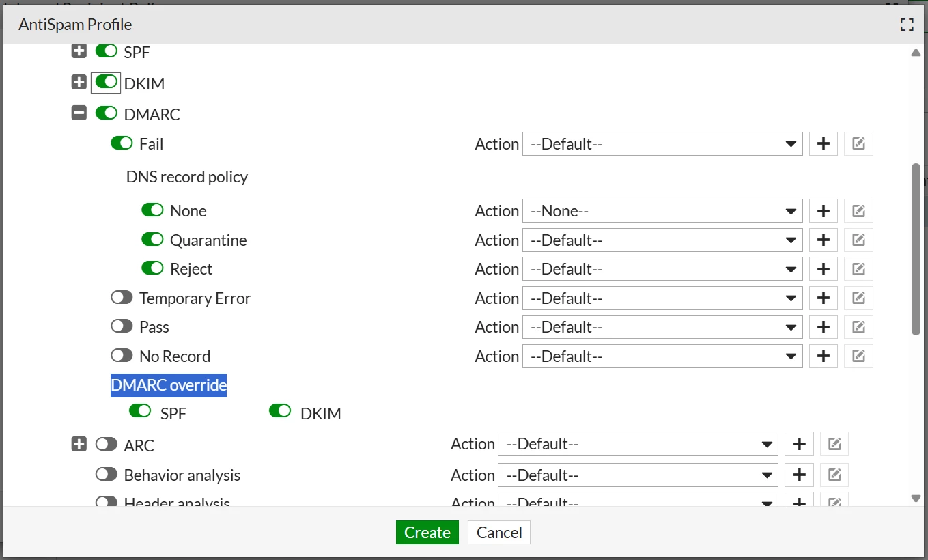928x560 pixels.
Task: Disable the SPF toggle at the top
Action: [x=107, y=51]
